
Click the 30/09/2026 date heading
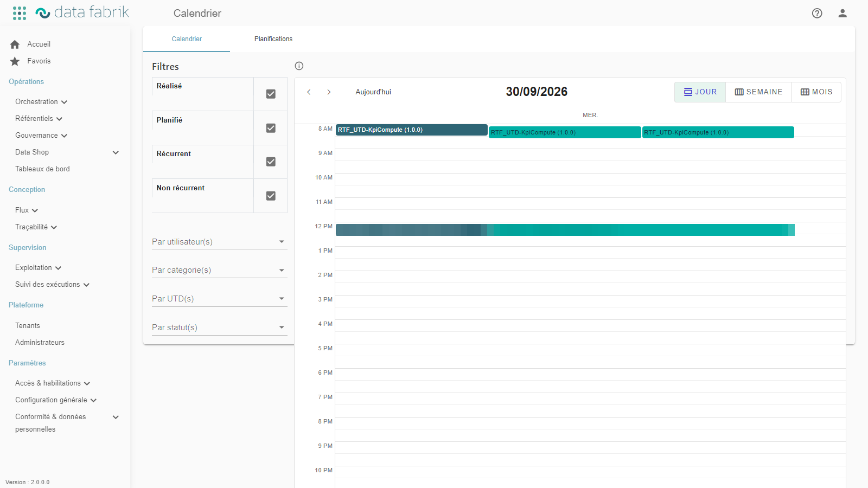tap(537, 92)
